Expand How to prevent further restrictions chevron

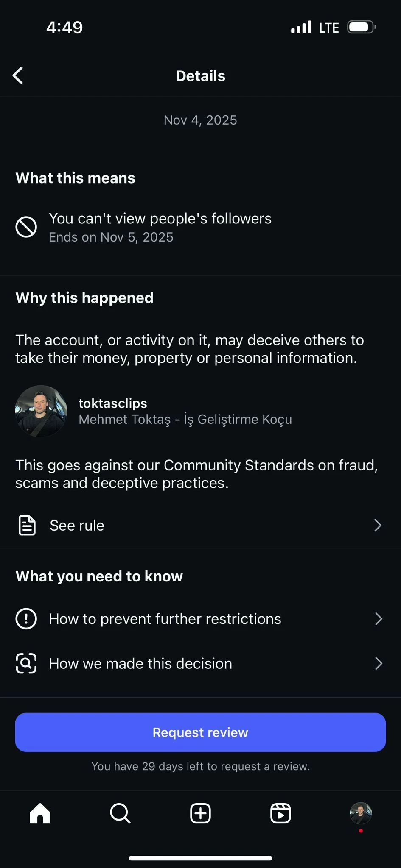[x=379, y=619]
